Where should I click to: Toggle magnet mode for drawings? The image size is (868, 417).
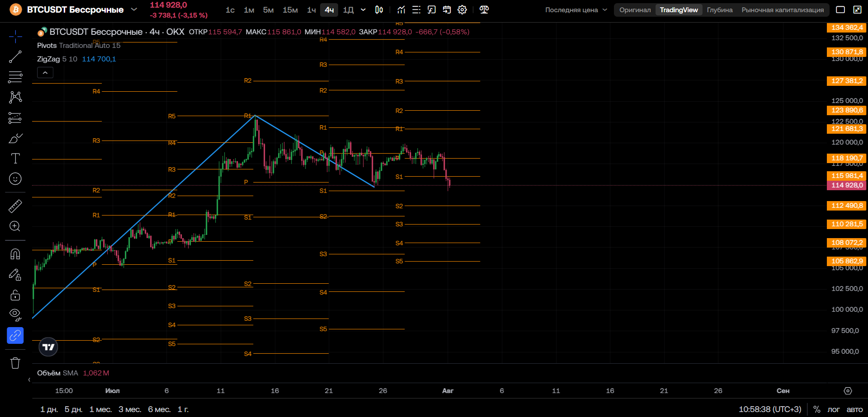15,254
